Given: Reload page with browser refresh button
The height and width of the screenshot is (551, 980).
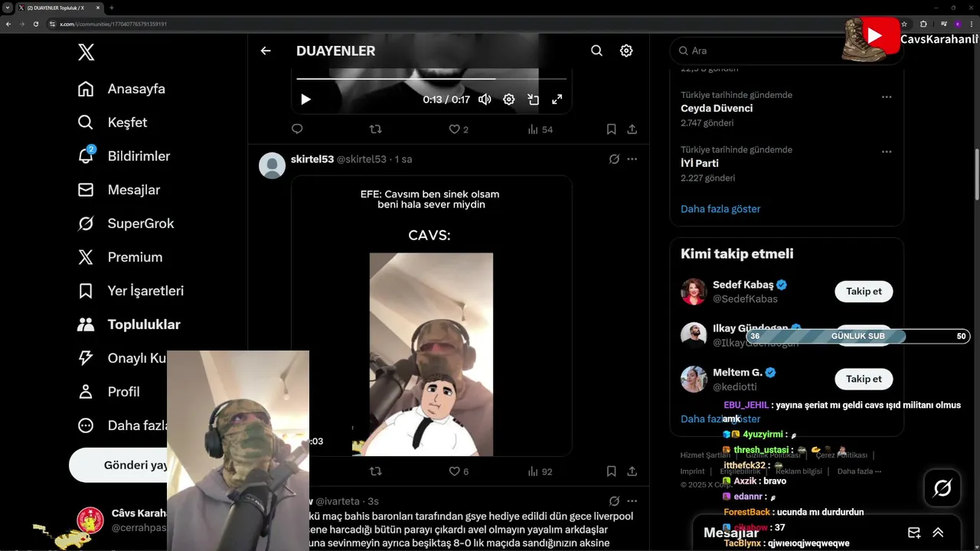Looking at the screenshot, I should (35, 24).
